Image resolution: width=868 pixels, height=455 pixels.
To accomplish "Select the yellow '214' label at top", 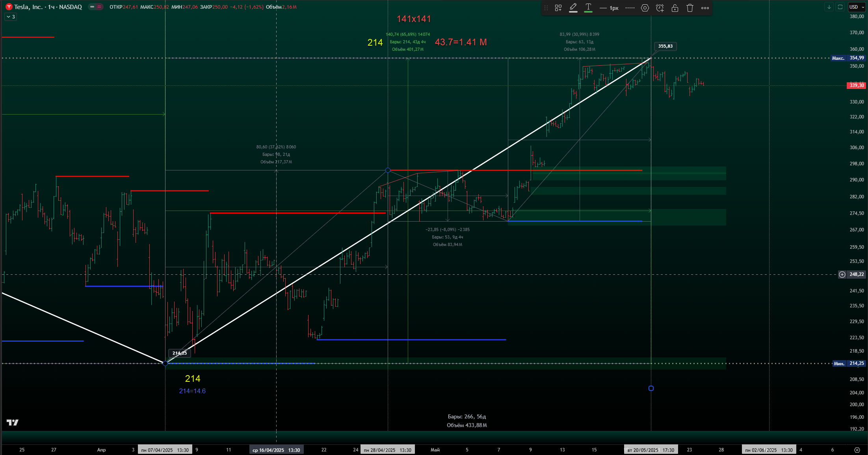I will coord(375,43).
